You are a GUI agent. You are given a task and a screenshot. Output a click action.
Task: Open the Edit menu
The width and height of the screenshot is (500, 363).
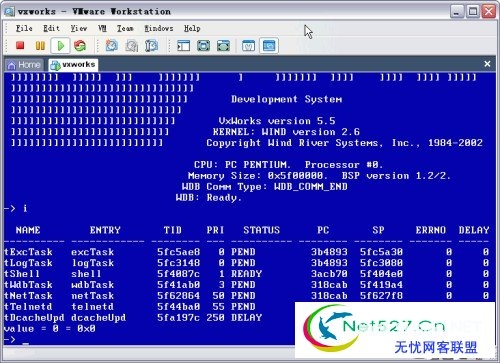[x=51, y=28]
